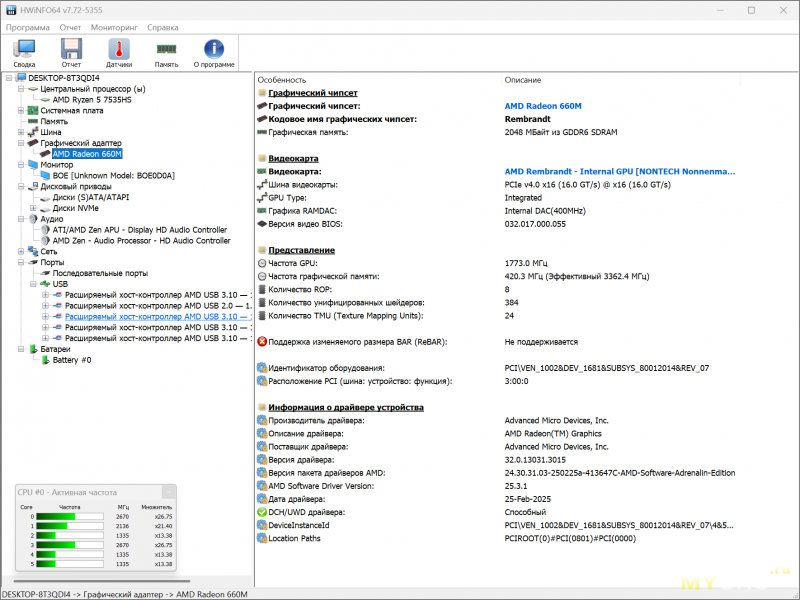Open the Мониторинг menu

pos(113,27)
